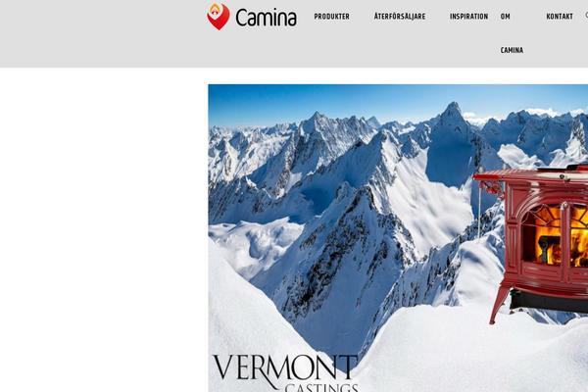Open the partially visible search magnifier icon

pos(586,16)
